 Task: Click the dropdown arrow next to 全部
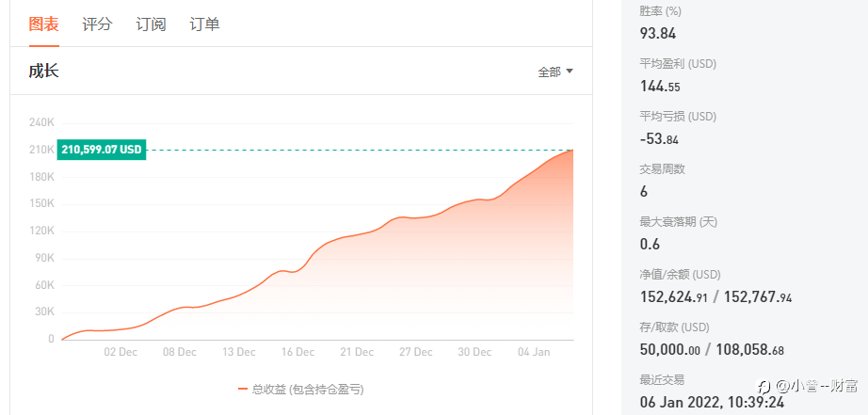[x=569, y=72]
